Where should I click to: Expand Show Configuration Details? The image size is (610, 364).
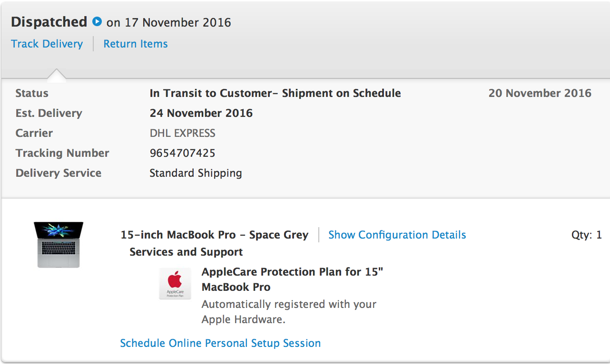tap(397, 235)
